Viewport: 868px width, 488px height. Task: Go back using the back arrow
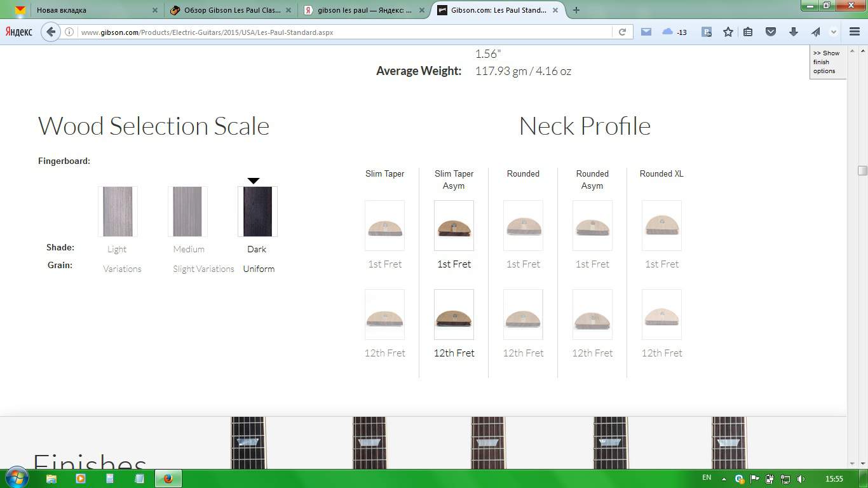pyautogui.click(x=51, y=32)
